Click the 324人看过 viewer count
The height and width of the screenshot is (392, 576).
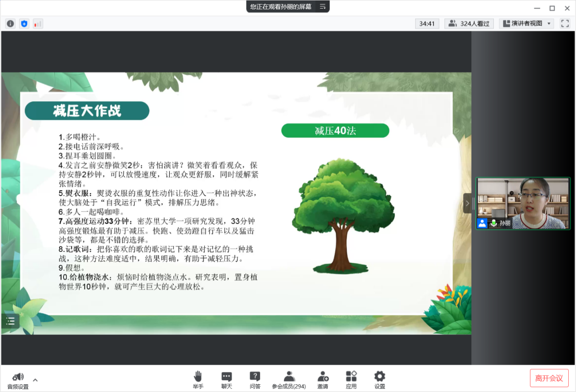click(x=470, y=24)
